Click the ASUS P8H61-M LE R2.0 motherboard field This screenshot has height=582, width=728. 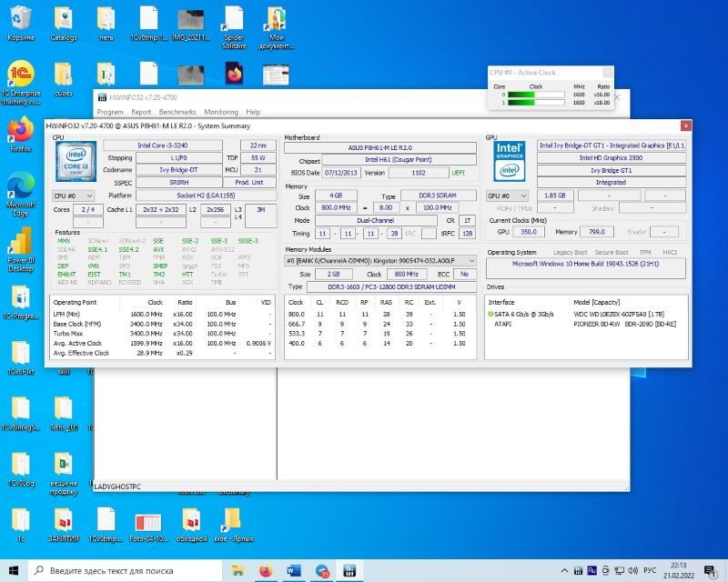(x=380, y=147)
